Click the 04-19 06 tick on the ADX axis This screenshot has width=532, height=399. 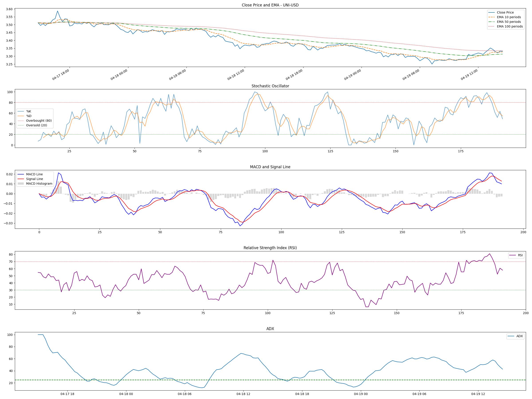tap(419, 394)
